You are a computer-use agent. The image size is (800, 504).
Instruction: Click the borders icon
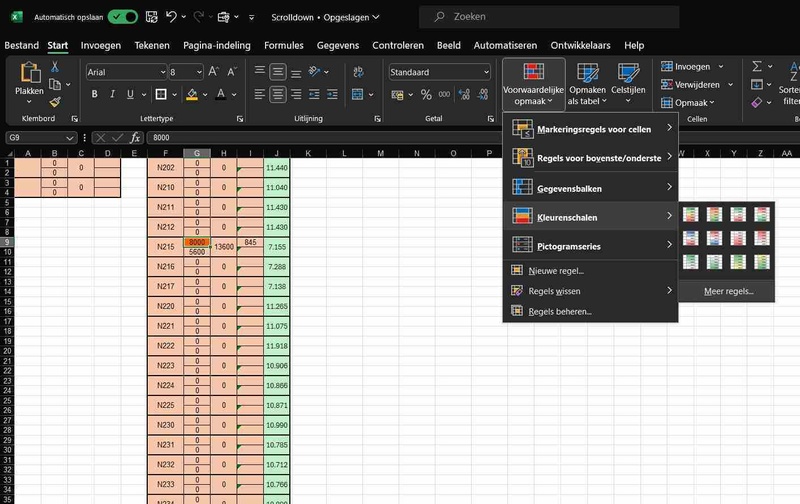[161, 94]
